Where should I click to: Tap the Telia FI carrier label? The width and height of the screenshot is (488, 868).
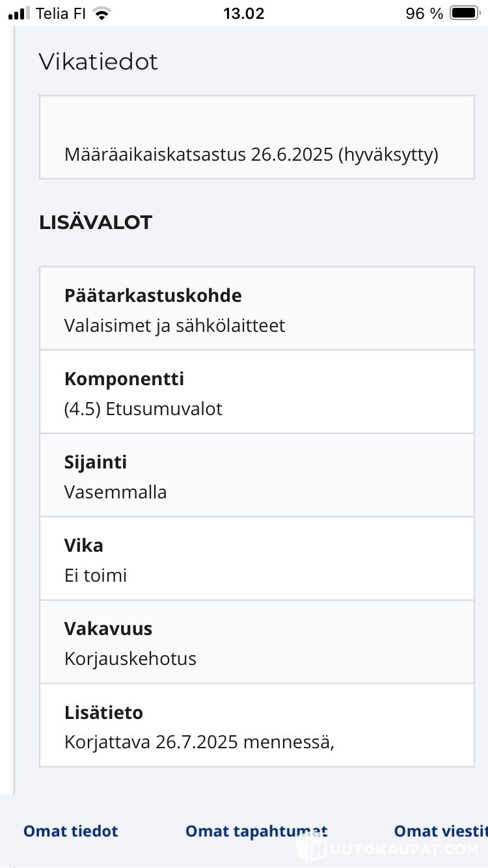pos(61,13)
